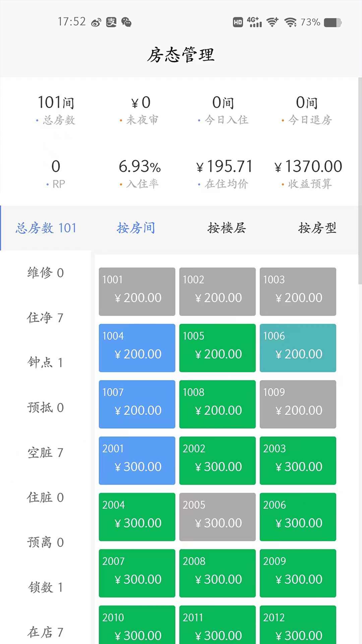Open gray room card 1001
This screenshot has height=644, width=362.
(x=137, y=291)
